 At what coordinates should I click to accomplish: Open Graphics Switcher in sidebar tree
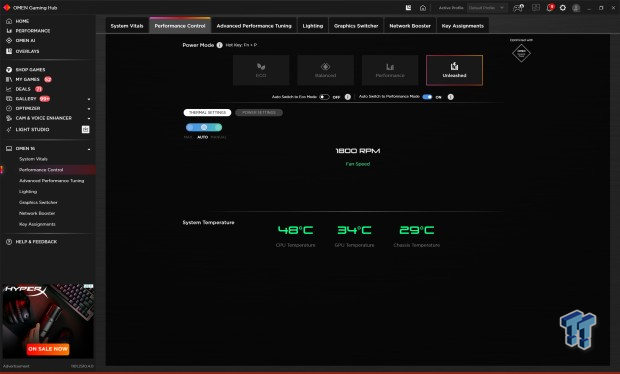click(38, 202)
